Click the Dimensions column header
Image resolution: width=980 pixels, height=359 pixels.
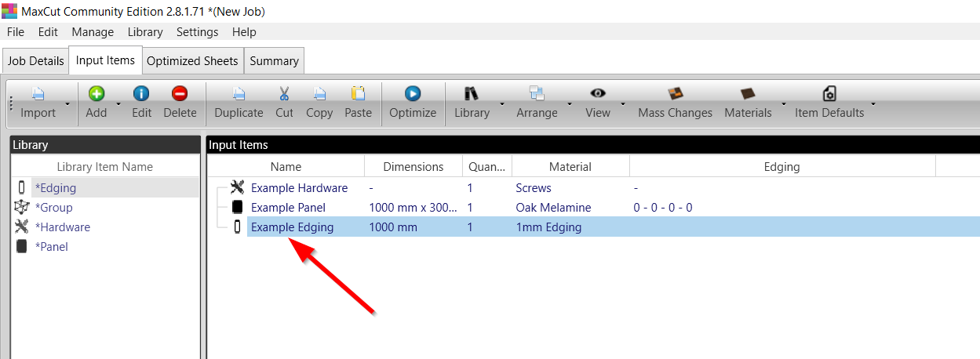point(413,166)
